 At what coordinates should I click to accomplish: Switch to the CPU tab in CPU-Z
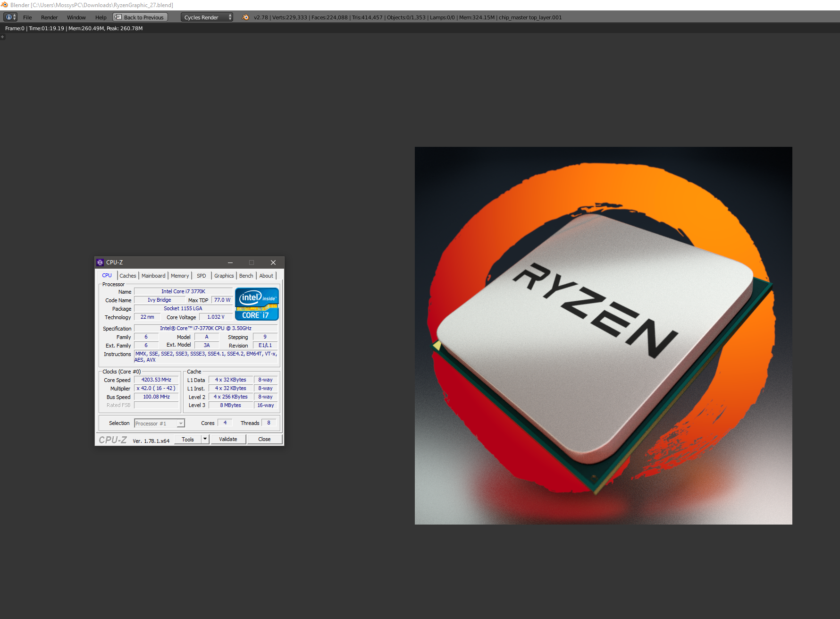point(107,275)
